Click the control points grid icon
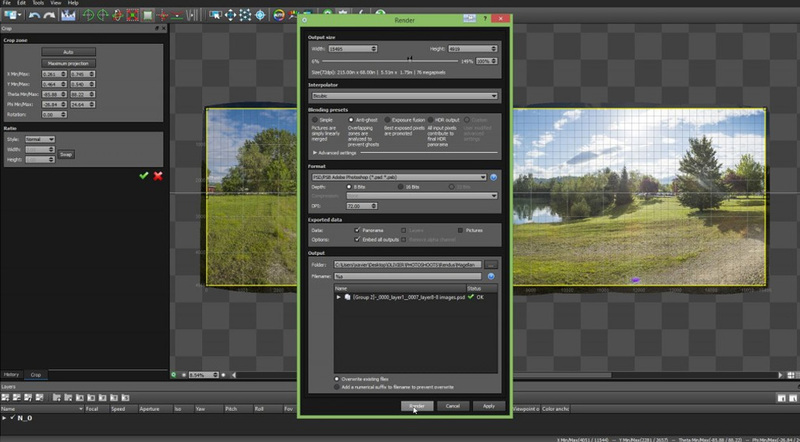The height and width of the screenshot is (442, 800). [245, 15]
